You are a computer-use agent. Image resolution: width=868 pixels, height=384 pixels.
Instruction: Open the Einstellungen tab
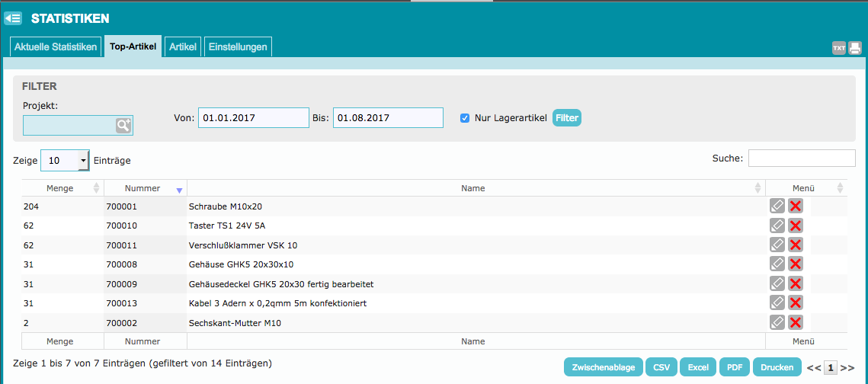tap(238, 47)
